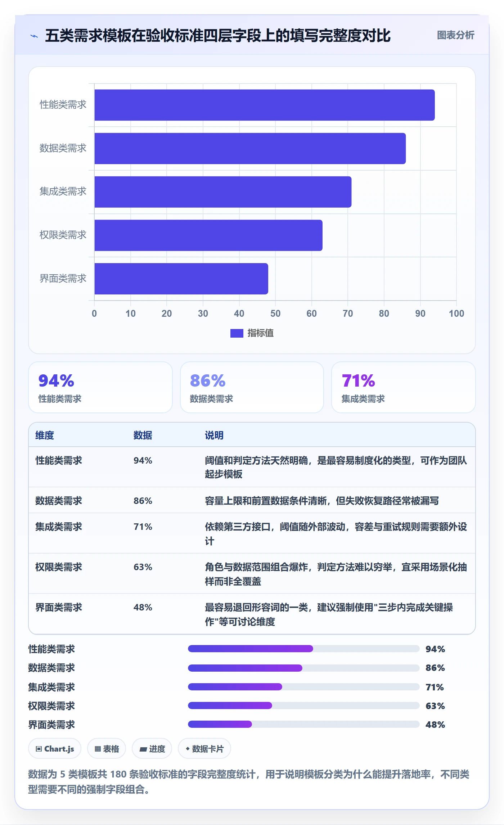Click the 性能类需求 bar in chart
Screen dimensions: 504x825
click(265, 105)
